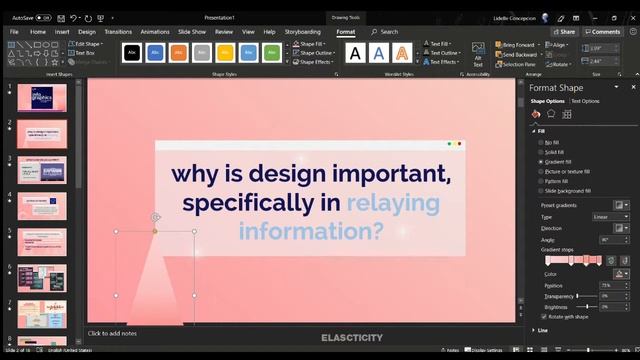Open the Selection Pane

[x=515, y=64]
